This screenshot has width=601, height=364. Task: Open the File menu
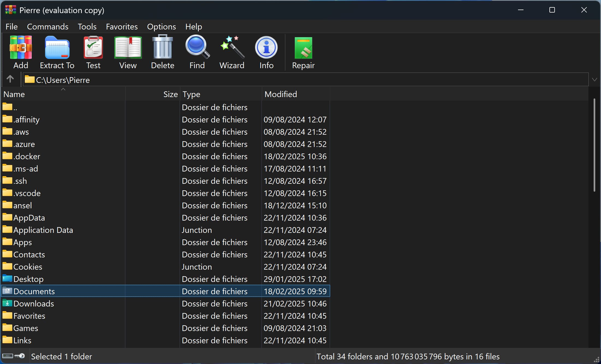pyautogui.click(x=11, y=26)
